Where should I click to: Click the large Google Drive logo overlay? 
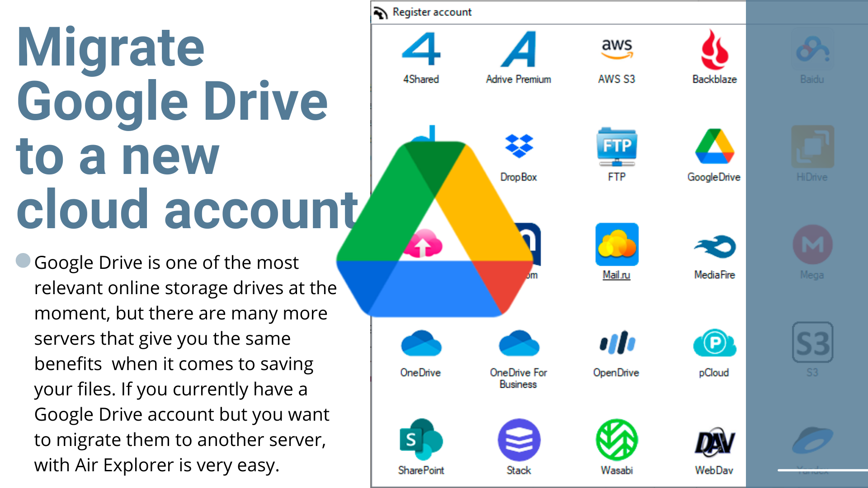[x=435, y=230]
